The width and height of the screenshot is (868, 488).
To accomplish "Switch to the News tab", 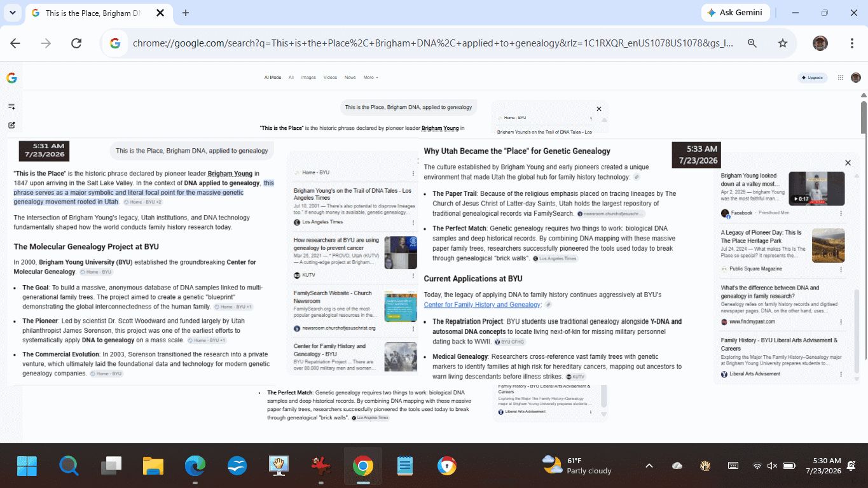I will click(350, 78).
